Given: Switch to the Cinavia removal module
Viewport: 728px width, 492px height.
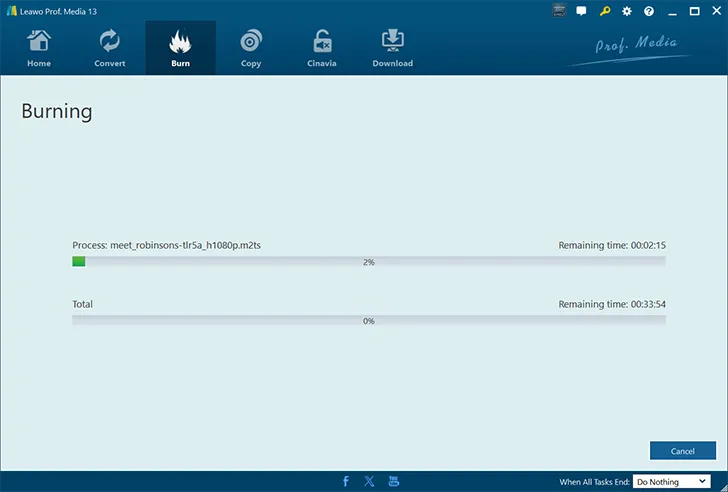Looking at the screenshot, I should tap(322, 48).
